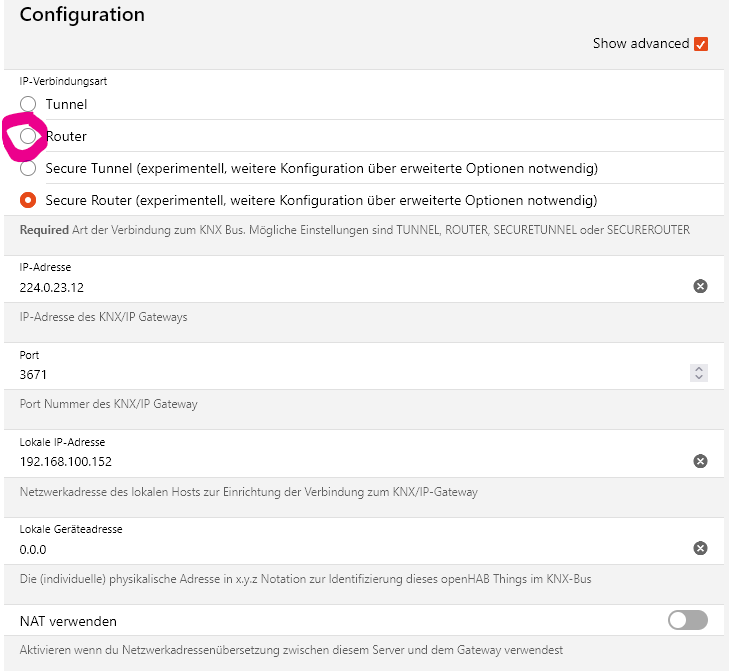Viewport: 729px width, 671px height.
Task: Clear the IP-Adresse field value
Action: (x=700, y=286)
